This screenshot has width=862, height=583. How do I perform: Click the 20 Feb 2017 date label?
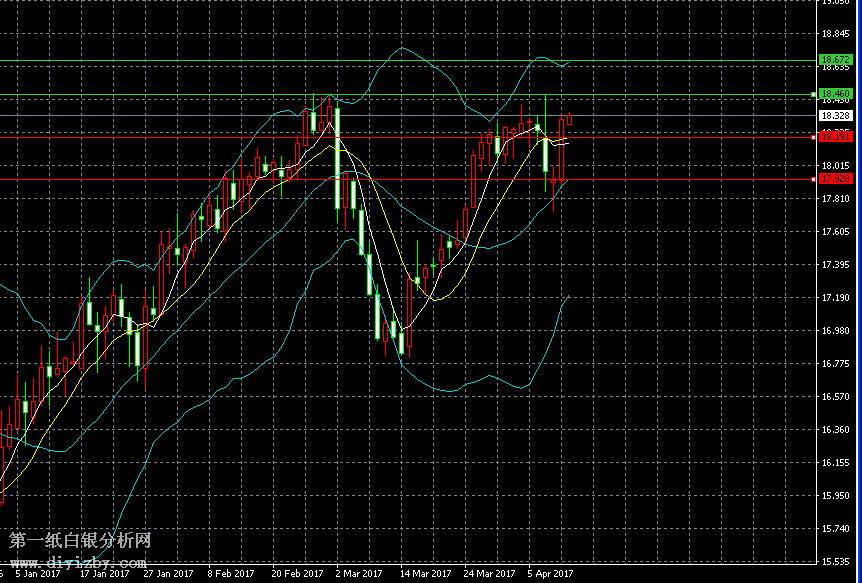297,574
